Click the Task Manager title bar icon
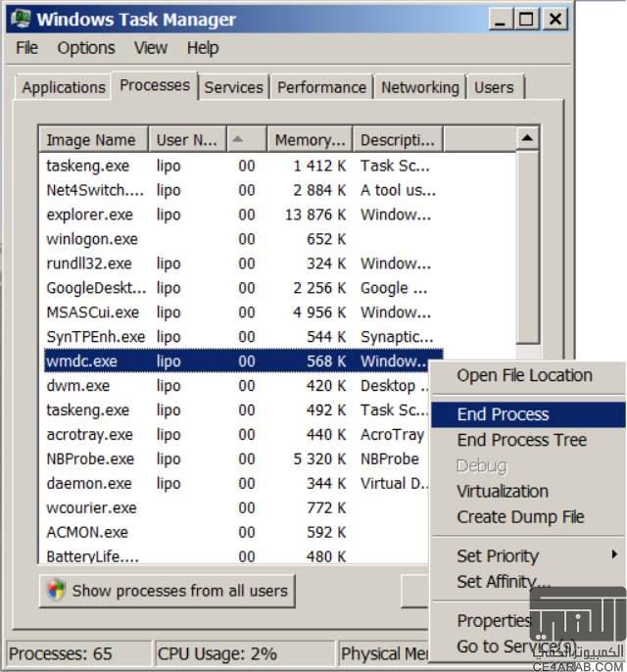 click(21, 19)
